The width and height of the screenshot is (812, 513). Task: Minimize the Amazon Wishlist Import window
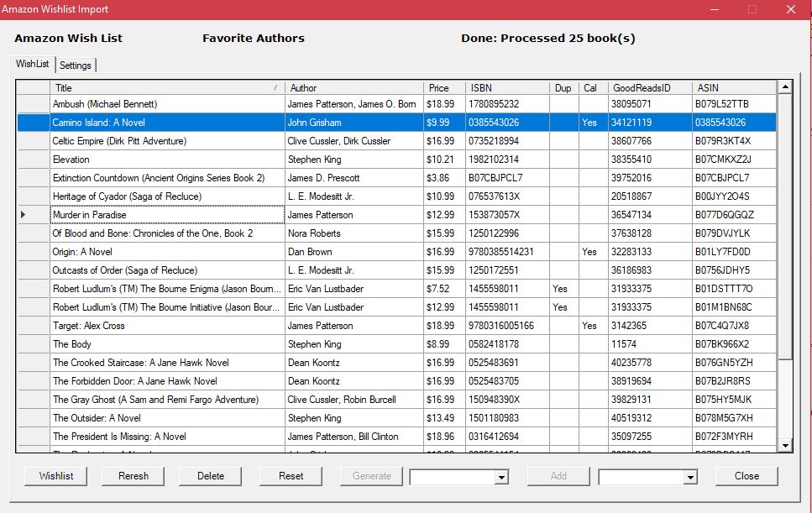(x=715, y=9)
